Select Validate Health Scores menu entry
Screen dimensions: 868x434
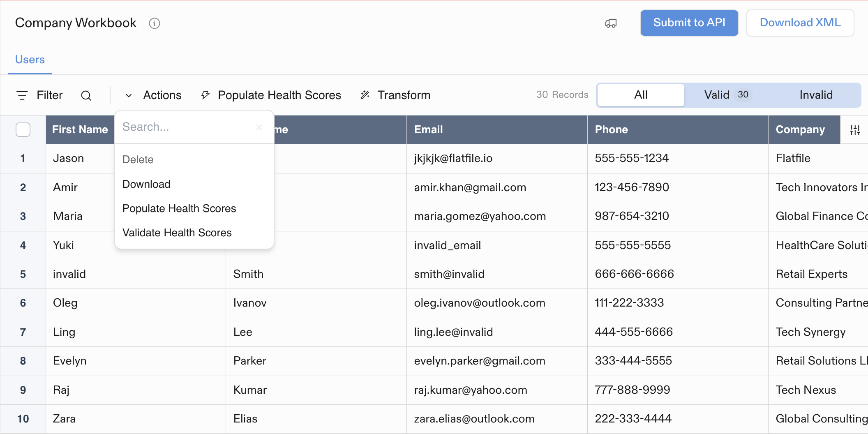coord(194,233)
